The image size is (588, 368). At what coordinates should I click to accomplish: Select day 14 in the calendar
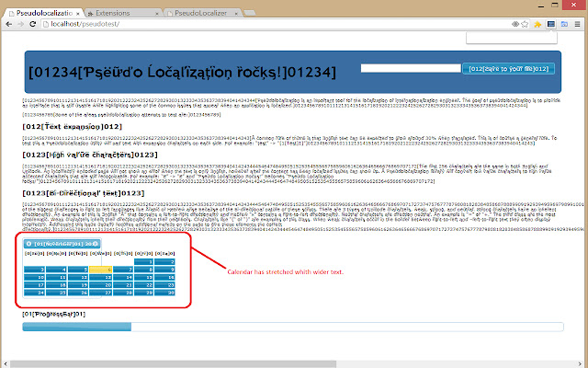123,277
